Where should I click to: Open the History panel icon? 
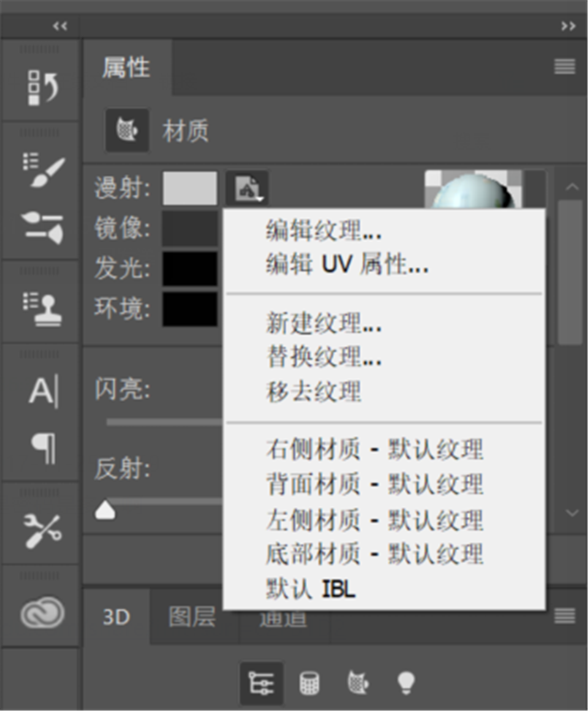pos(42,87)
